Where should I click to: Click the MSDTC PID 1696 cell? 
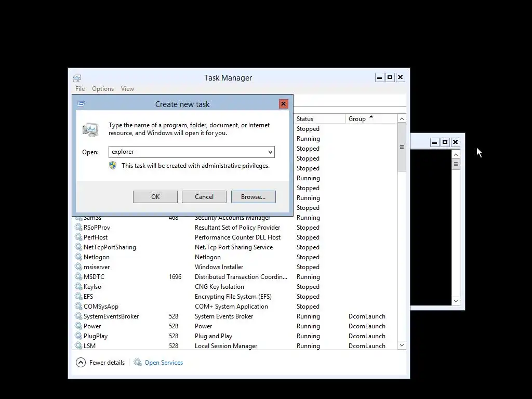click(x=175, y=276)
